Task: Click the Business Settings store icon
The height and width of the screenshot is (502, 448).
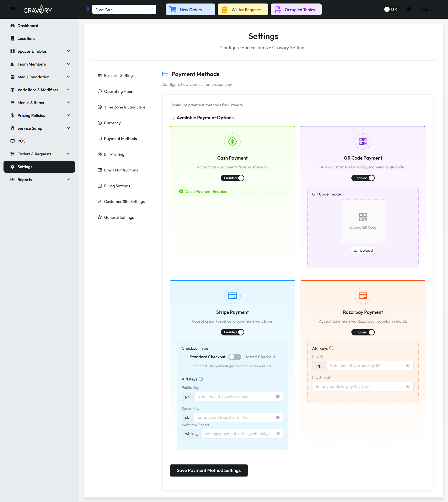Action: [x=100, y=76]
